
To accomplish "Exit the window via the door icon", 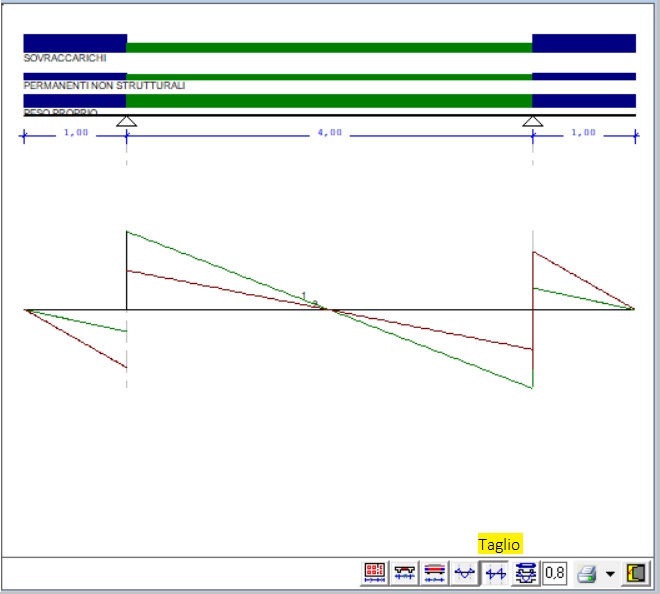I will [x=636, y=573].
